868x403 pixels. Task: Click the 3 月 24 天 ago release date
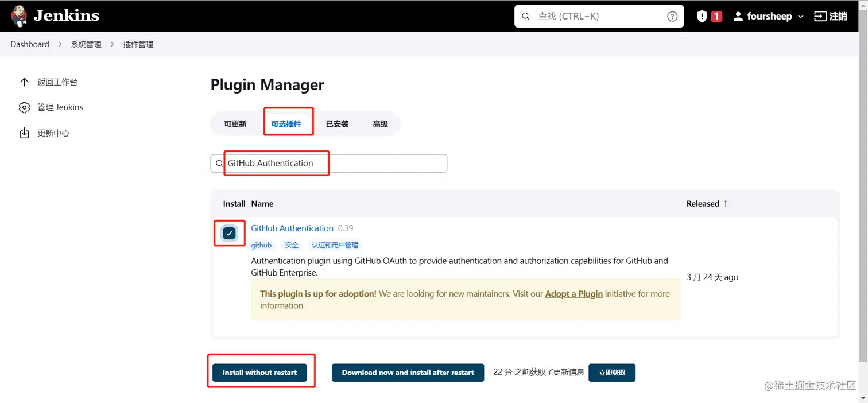coord(712,277)
